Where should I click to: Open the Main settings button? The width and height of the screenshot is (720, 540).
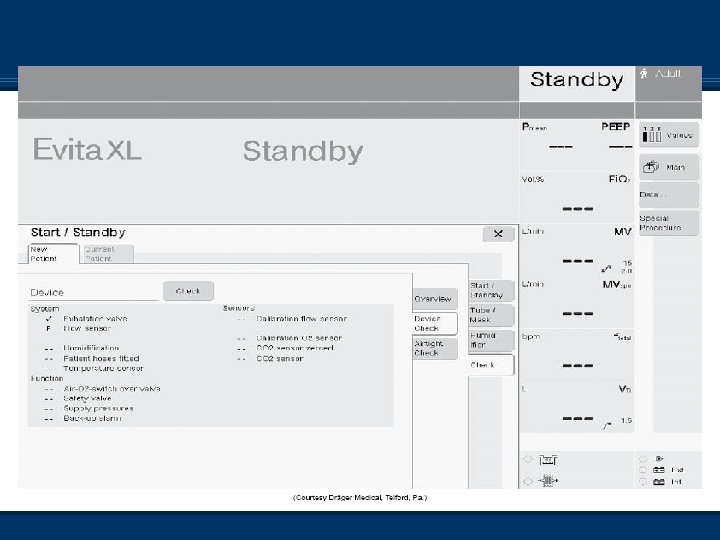(669, 167)
